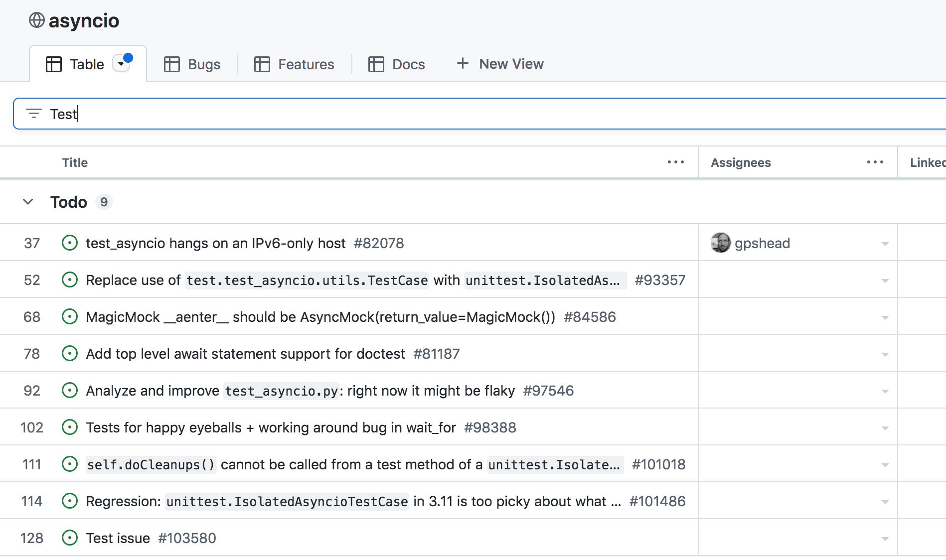Click the filter icon in search bar

click(33, 114)
